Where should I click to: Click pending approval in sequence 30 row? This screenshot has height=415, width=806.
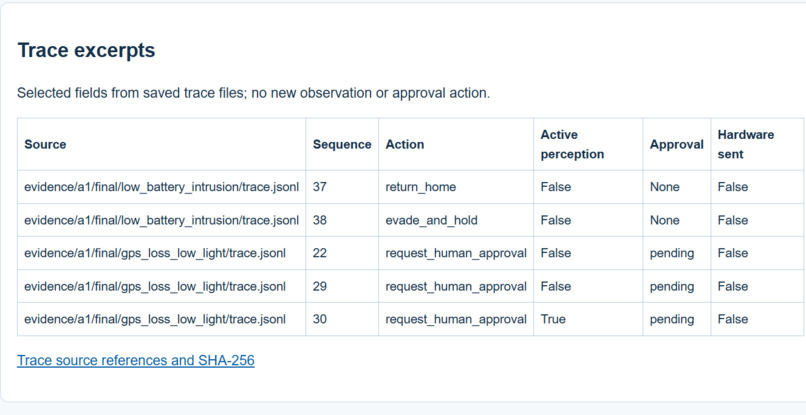[672, 319]
